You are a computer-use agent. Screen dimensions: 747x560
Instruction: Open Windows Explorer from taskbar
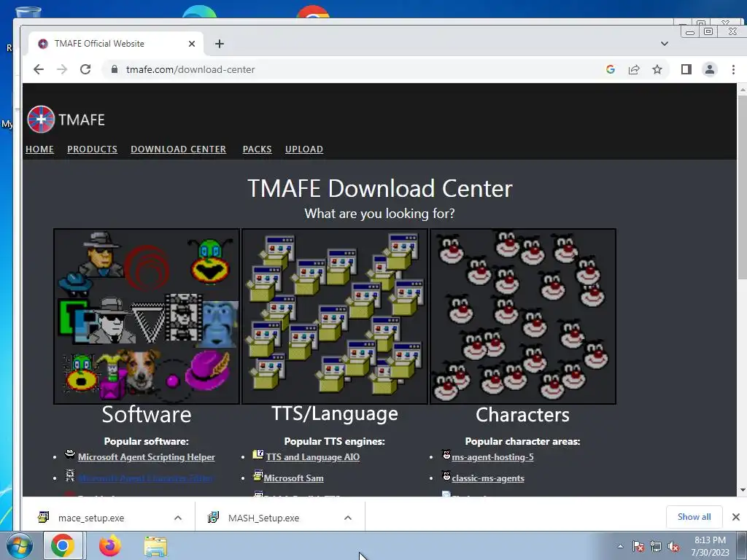coord(156,546)
